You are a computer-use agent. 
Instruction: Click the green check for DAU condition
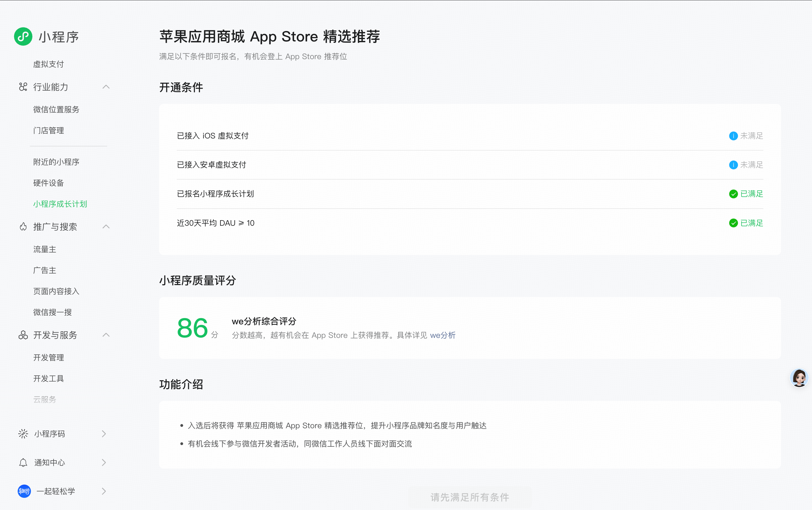[x=733, y=223]
